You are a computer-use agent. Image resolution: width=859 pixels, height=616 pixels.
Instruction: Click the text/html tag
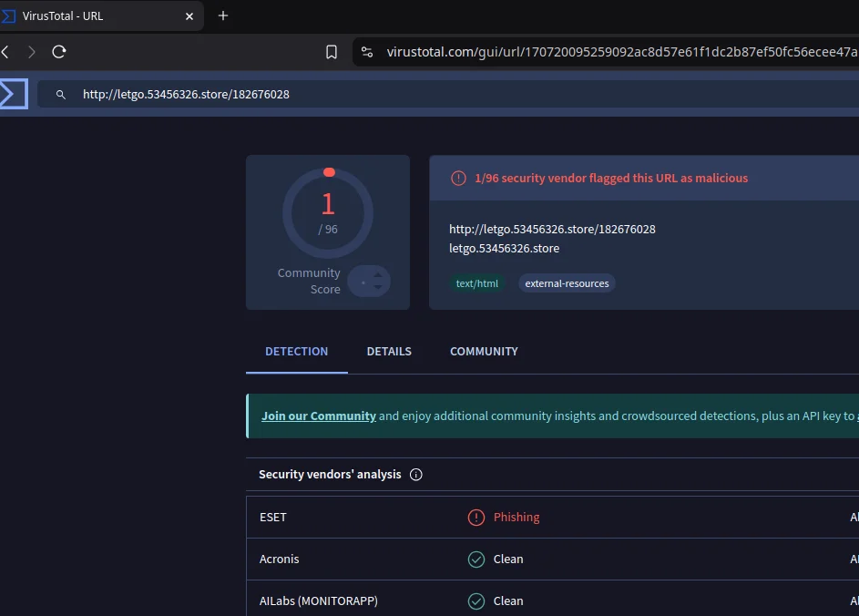pyautogui.click(x=477, y=283)
